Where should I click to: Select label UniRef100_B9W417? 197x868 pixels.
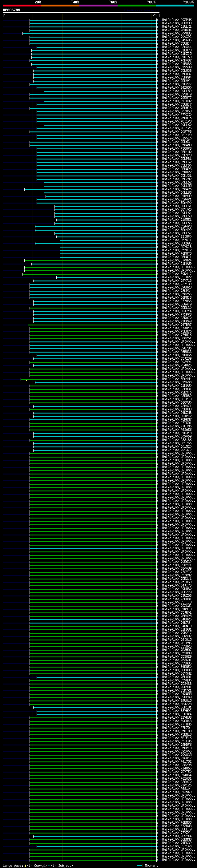176,274
